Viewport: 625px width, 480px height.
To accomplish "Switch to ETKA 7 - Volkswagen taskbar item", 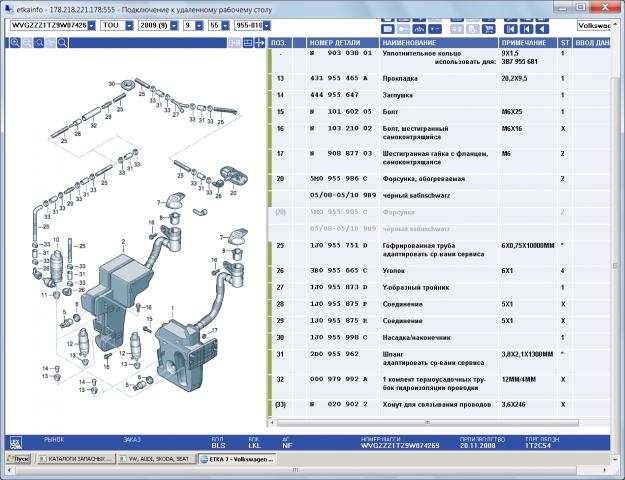I will tap(238, 459).
